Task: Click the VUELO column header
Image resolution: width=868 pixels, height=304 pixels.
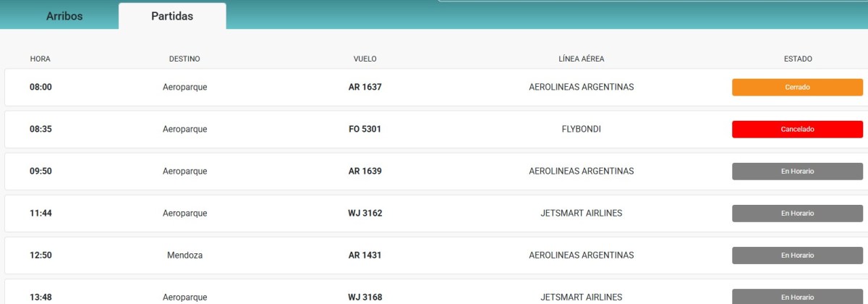Action: (x=365, y=59)
